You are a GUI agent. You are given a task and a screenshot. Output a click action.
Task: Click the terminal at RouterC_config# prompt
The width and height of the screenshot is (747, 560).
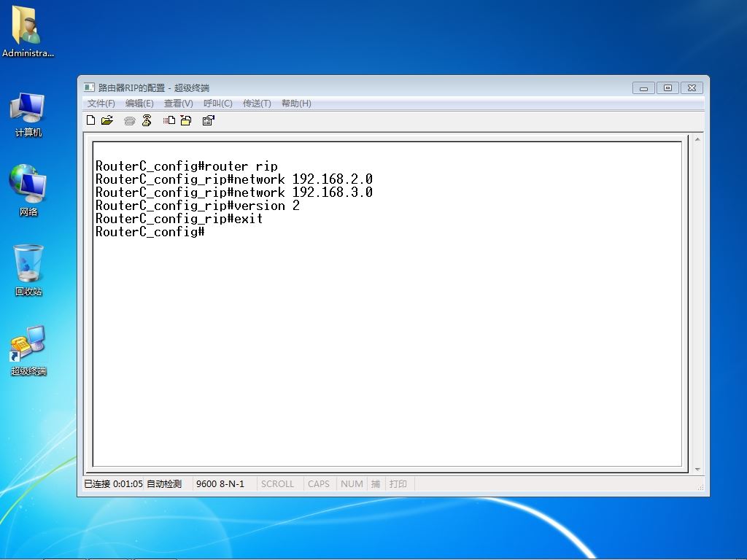[150, 232]
